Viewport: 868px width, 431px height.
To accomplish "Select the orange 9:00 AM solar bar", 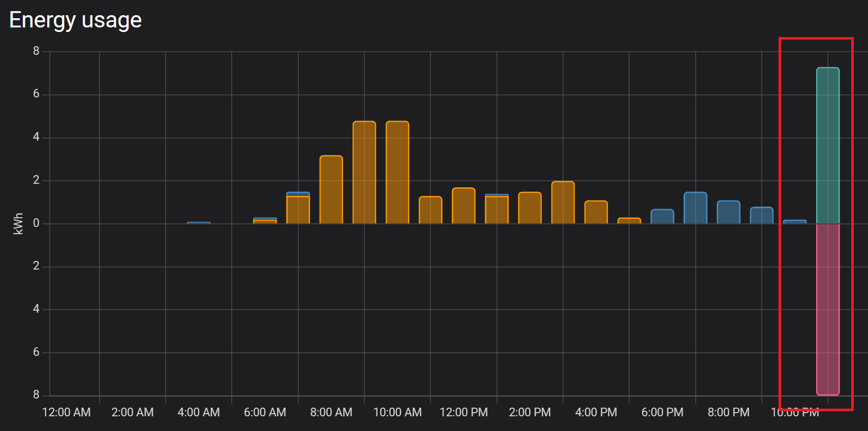I will [364, 172].
